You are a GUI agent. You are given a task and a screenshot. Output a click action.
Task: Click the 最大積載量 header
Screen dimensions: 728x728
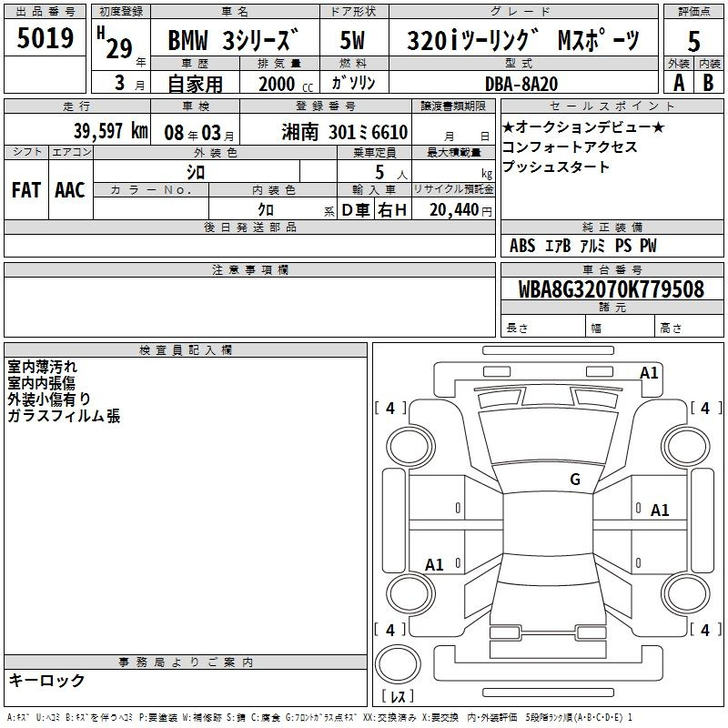pos(453,152)
